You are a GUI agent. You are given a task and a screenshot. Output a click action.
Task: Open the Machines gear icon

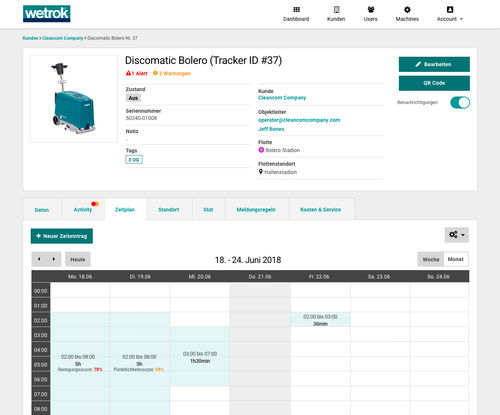tap(407, 9)
